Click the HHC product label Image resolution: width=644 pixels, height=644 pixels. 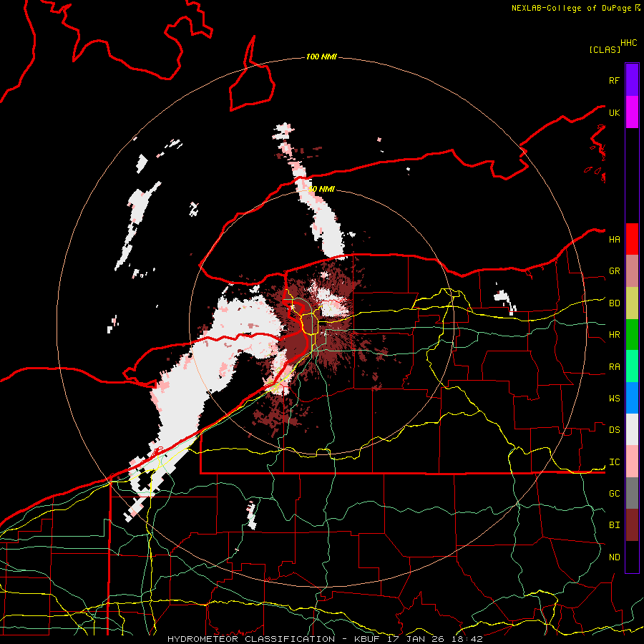[629, 43]
